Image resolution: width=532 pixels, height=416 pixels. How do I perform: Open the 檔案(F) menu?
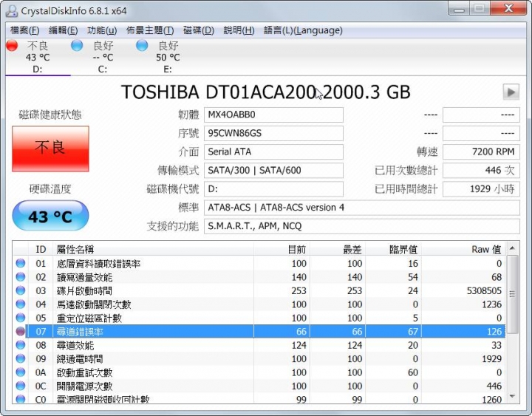click(x=25, y=30)
